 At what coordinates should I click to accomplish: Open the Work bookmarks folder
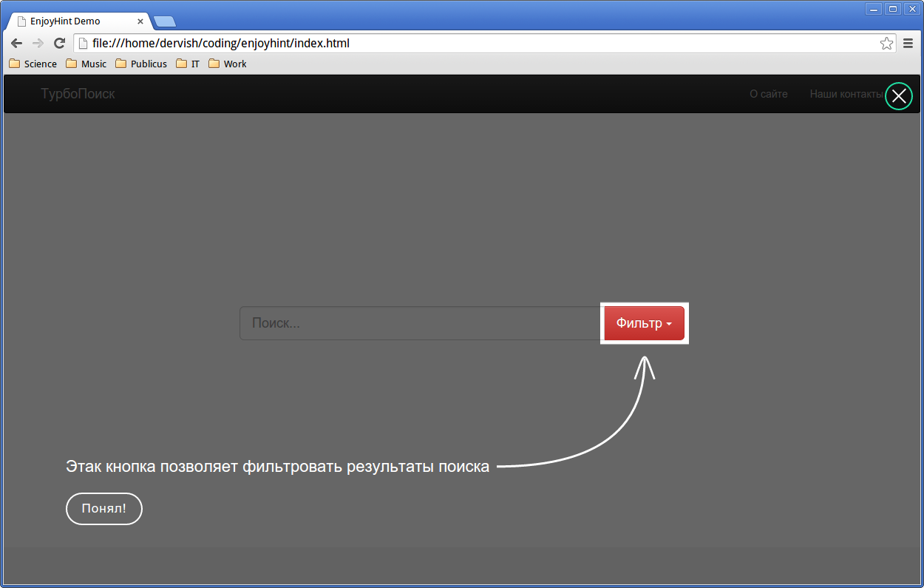tap(228, 64)
